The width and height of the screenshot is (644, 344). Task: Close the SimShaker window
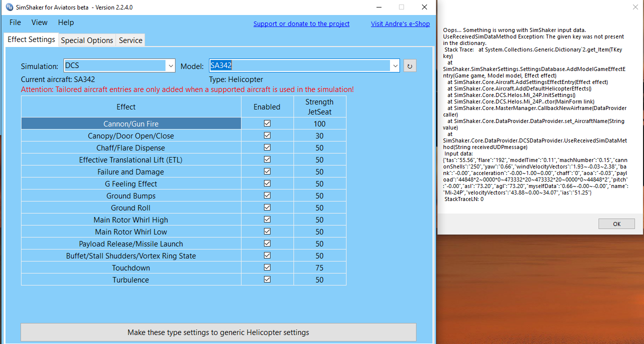pos(424,7)
